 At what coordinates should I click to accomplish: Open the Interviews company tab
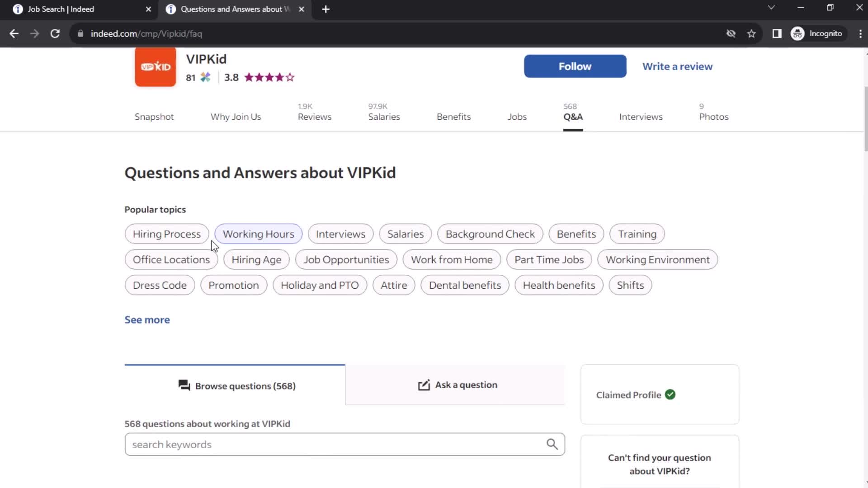coord(641,117)
